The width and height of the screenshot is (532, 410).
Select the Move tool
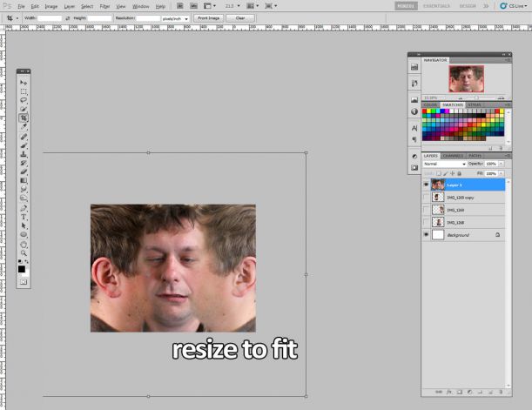click(x=24, y=83)
